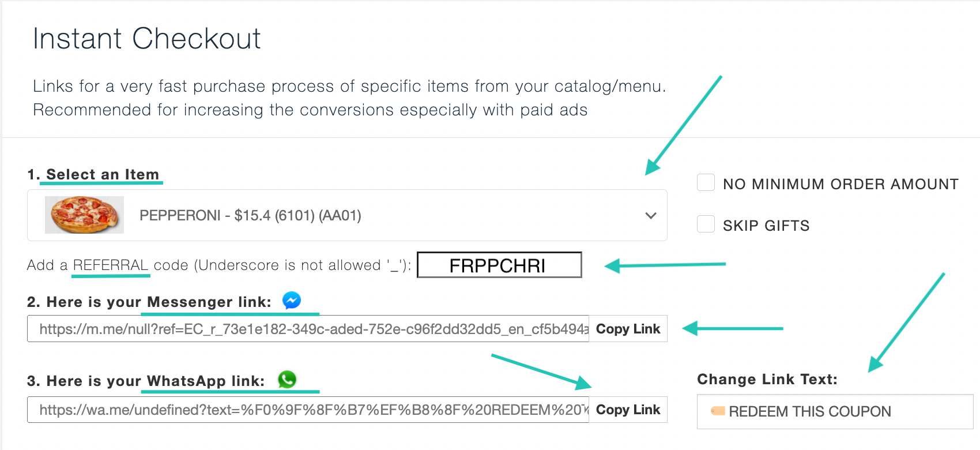Viewport: 980px width, 450px height.
Task: Open the PEPPERONI item selector
Action: tap(347, 215)
